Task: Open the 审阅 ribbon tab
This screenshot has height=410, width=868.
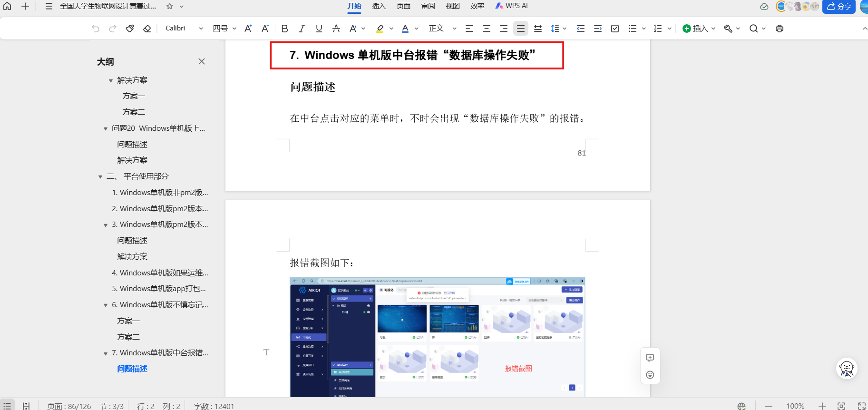Action: (428, 6)
